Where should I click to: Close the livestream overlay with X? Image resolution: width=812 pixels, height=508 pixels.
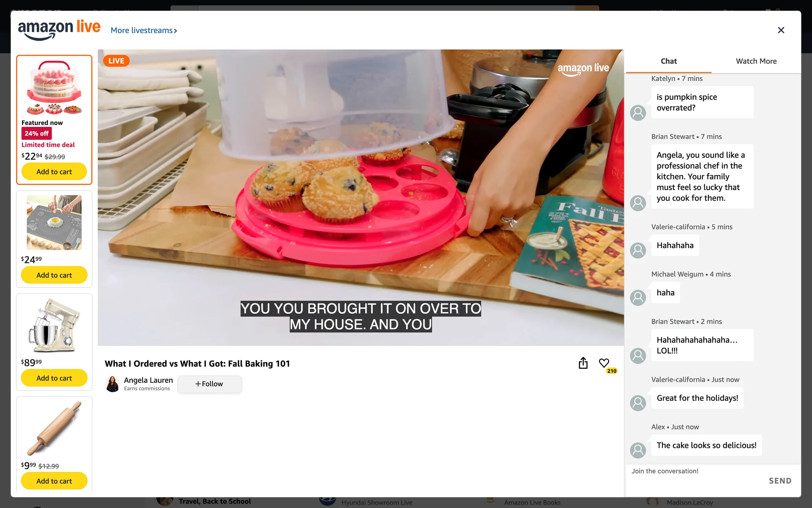(781, 30)
